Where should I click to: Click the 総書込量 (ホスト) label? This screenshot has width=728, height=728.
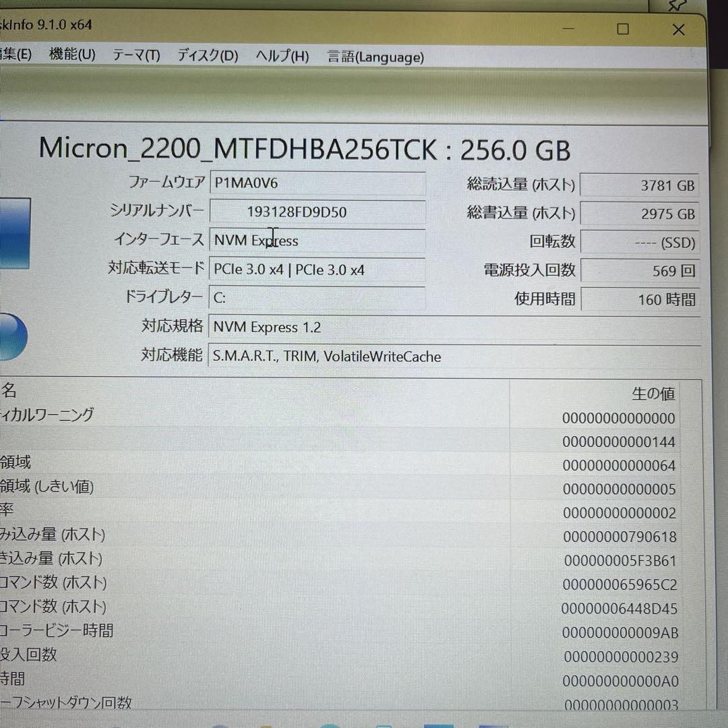(x=521, y=212)
